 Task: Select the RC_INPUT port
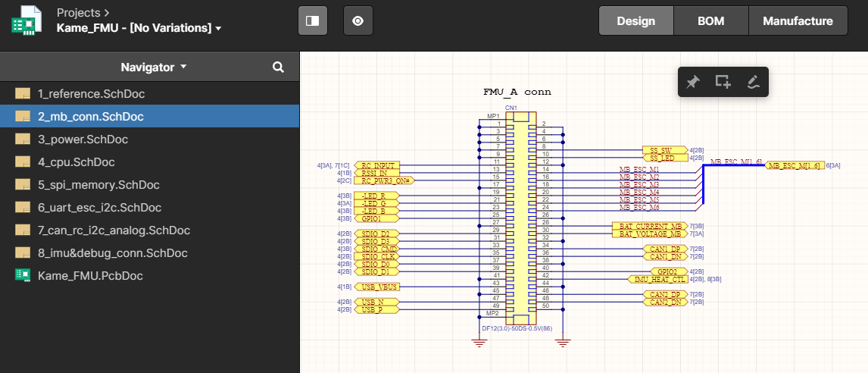(376, 165)
